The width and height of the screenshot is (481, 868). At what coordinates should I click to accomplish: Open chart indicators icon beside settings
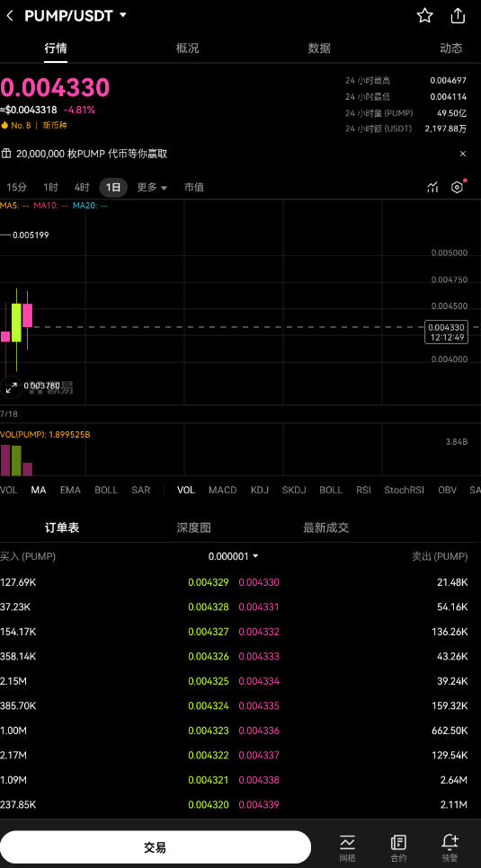click(x=432, y=187)
